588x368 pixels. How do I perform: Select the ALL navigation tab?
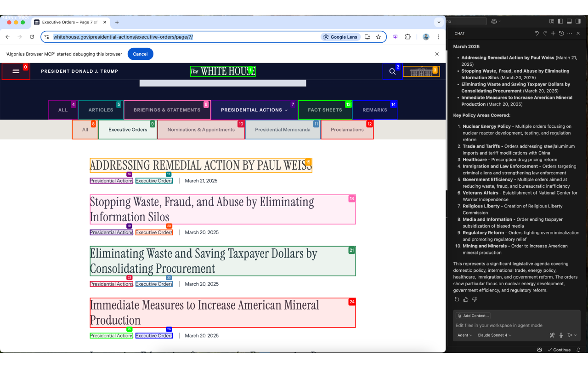pos(63,110)
